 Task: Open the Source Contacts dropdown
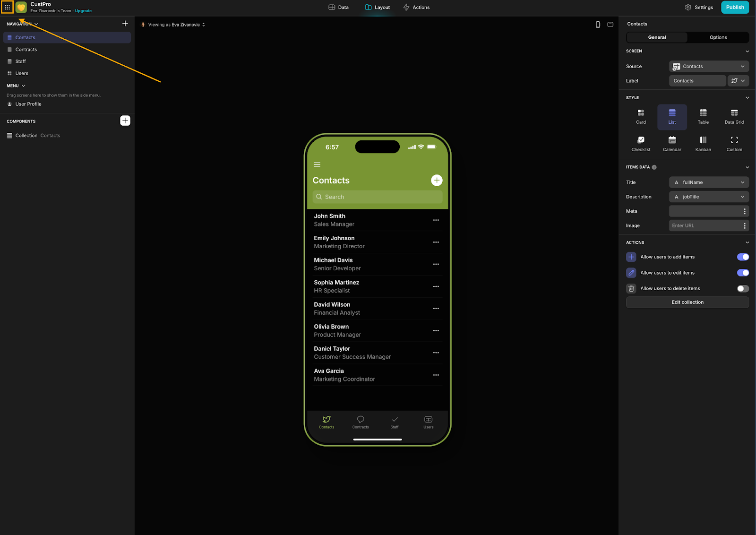point(709,67)
